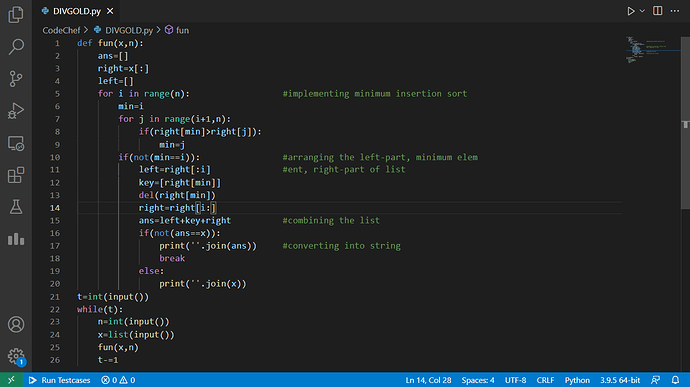This screenshot has width=690, height=387.
Task: Open the Explorer view
Action: [16, 15]
